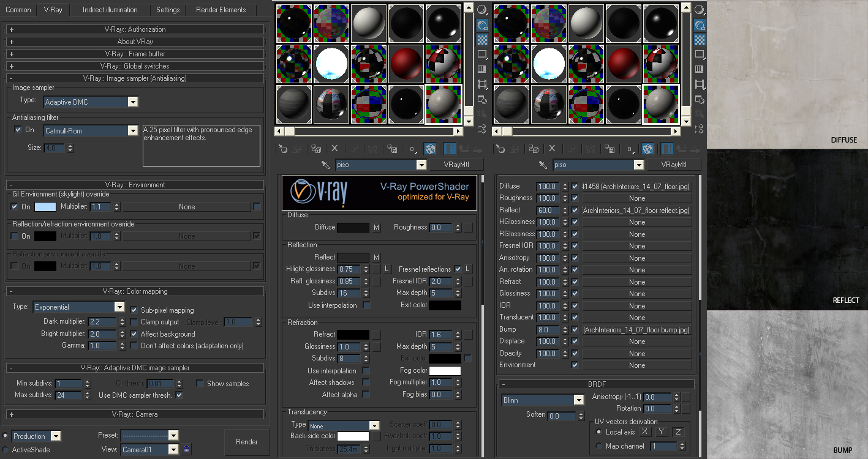Click GI Environment None map button

tap(187, 207)
